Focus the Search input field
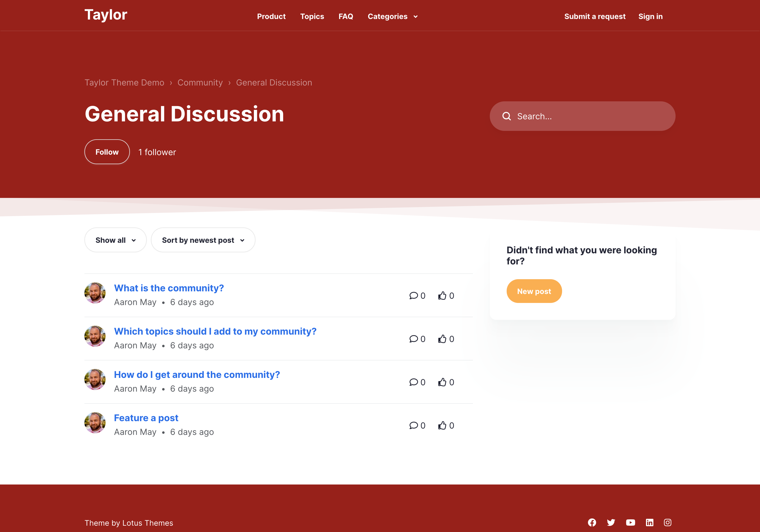 click(589, 116)
